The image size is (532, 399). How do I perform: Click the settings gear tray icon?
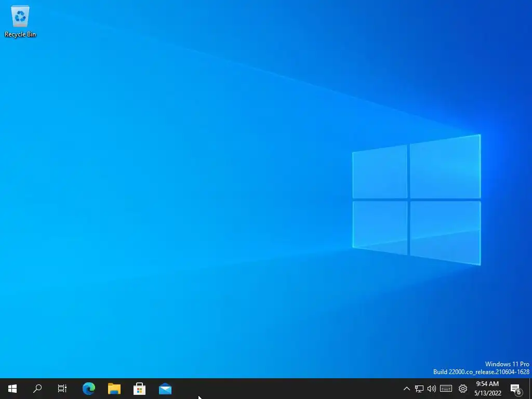click(463, 389)
